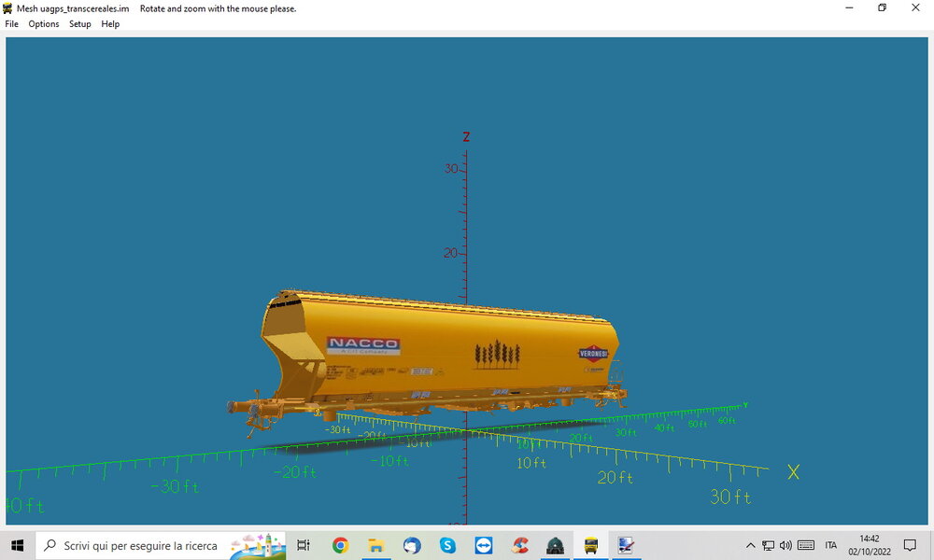The image size is (934, 560).
Task: Click the seaside illustration in the search box
Action: pyautogui.click(x=258, y=546)
